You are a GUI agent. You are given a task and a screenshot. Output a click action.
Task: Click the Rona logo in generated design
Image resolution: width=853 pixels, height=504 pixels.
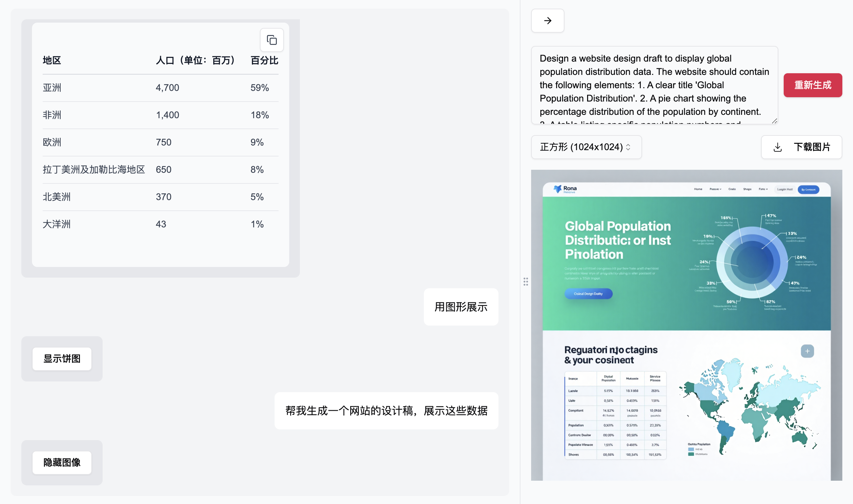(x=565, y=189)
